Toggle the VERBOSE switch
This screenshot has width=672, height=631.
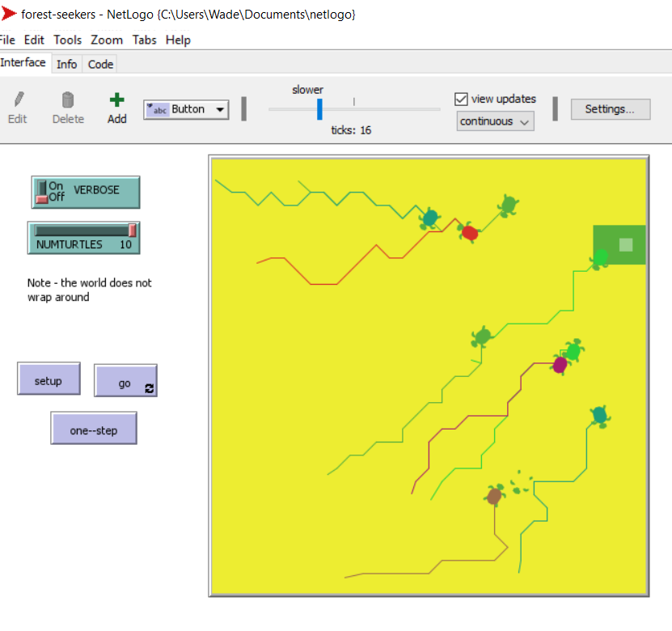coord(42,192)
